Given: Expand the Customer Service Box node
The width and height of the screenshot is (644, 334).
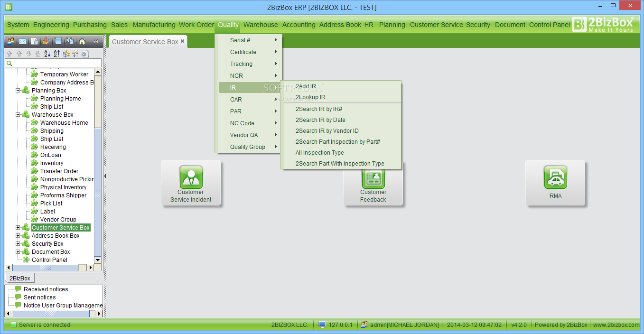Looking at the screenshot, I should coord(18,228).
